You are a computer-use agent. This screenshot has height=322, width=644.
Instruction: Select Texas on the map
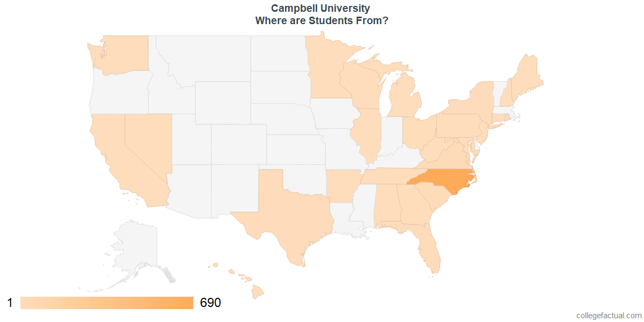click(284, 215)
